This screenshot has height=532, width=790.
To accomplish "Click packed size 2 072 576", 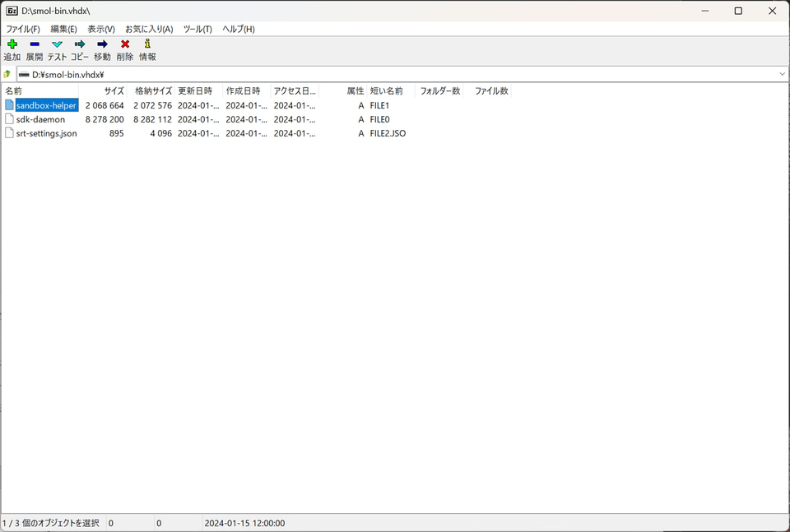I will pyautogui.click(x=153, y=105).
